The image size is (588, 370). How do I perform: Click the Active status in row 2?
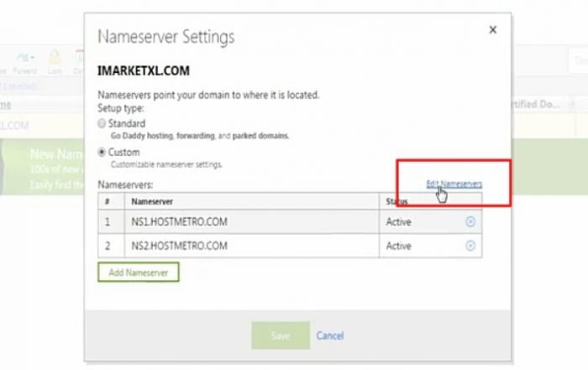point(399,246)
